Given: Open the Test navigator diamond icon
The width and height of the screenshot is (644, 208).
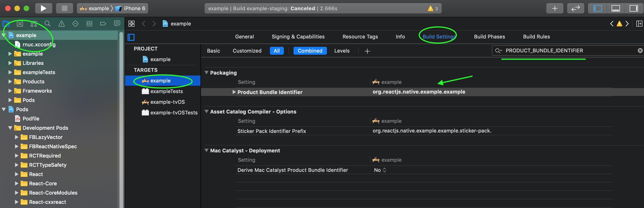Looking at the screenshot, I should pyautogui.click(x=75, y=24).
